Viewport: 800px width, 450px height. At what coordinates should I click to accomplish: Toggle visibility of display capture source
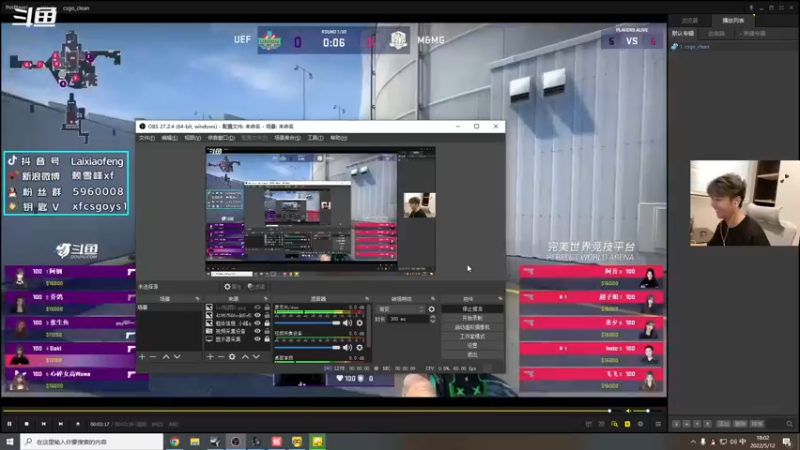257,339
